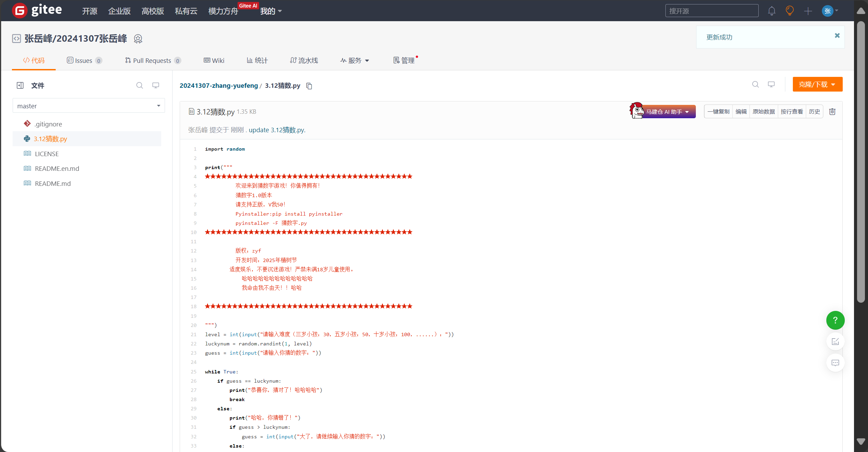Dismiss the 更新成功 notification
Viewport: 868px width, 452px height.
pos(837,36)
